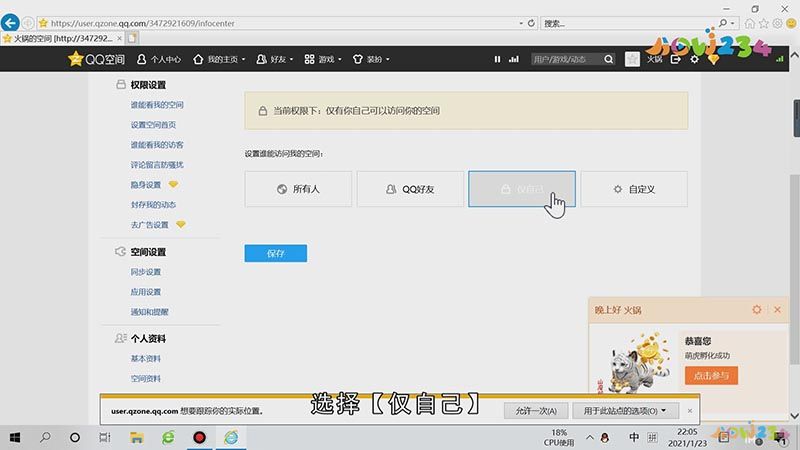This screenshot has height=450, width=800.
Task: Open 个人中心 in the top navigation
Action: click(x=159, y=59)
